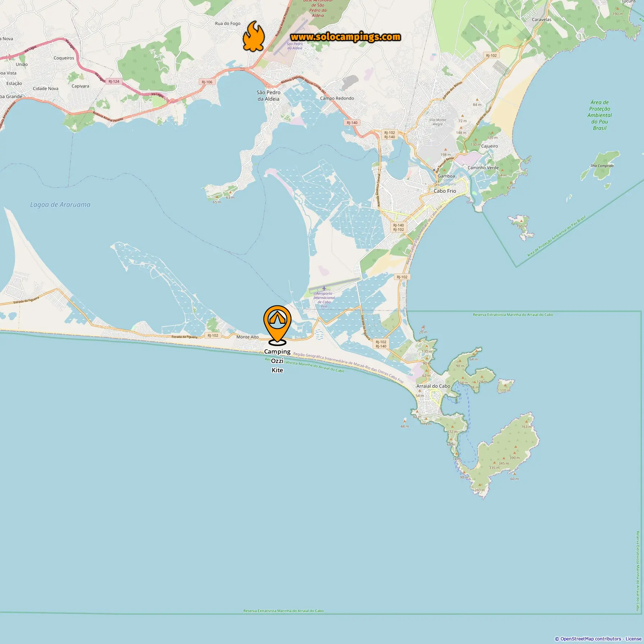Click the Ilha Comprida island label
The width and height of the screenshot is (644, 644).
(602, 166)
